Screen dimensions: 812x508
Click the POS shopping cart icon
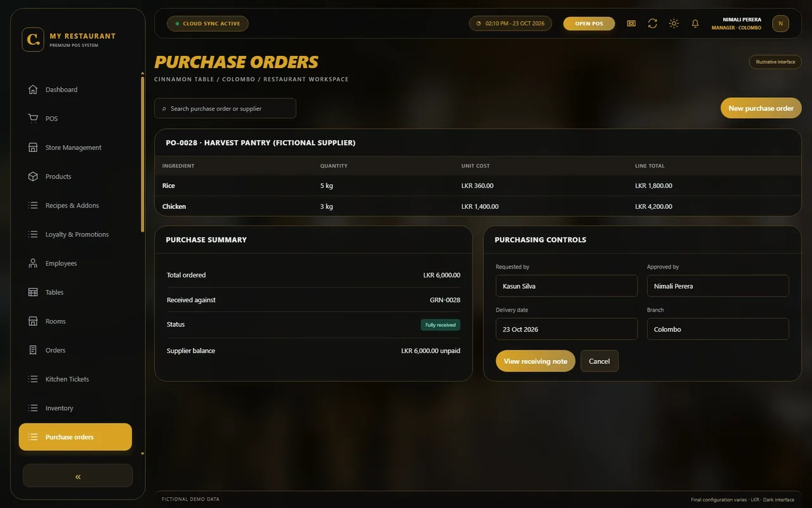coord(33,119)
